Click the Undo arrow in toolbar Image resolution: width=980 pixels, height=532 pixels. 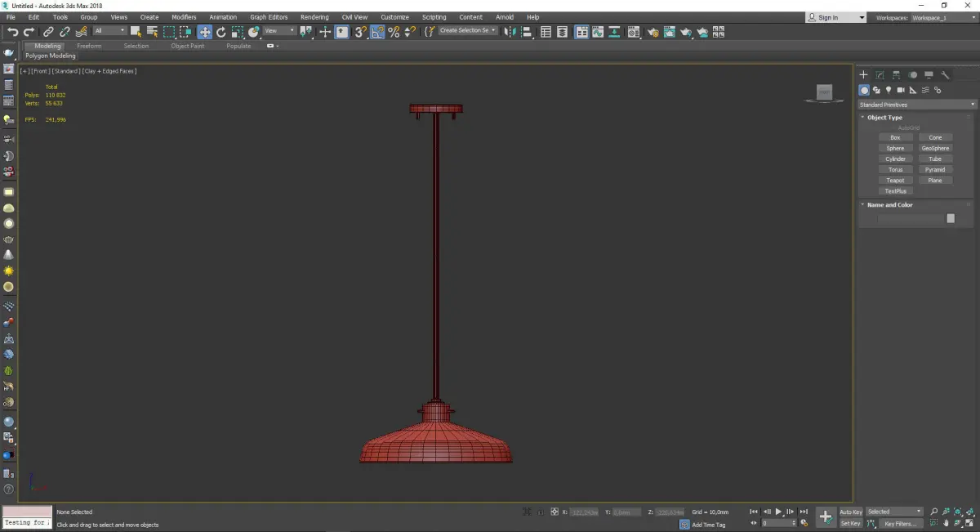coord(12,32)
